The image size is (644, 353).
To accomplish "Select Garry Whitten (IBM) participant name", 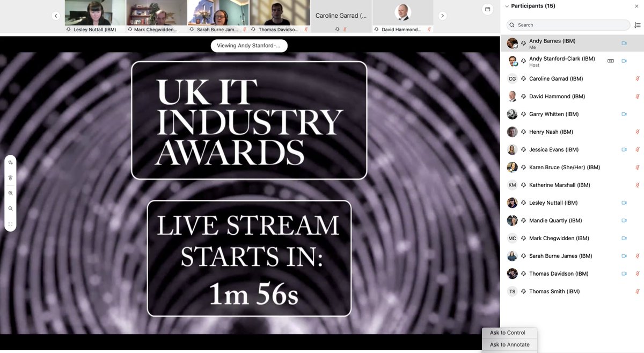I will coord(554,114).
